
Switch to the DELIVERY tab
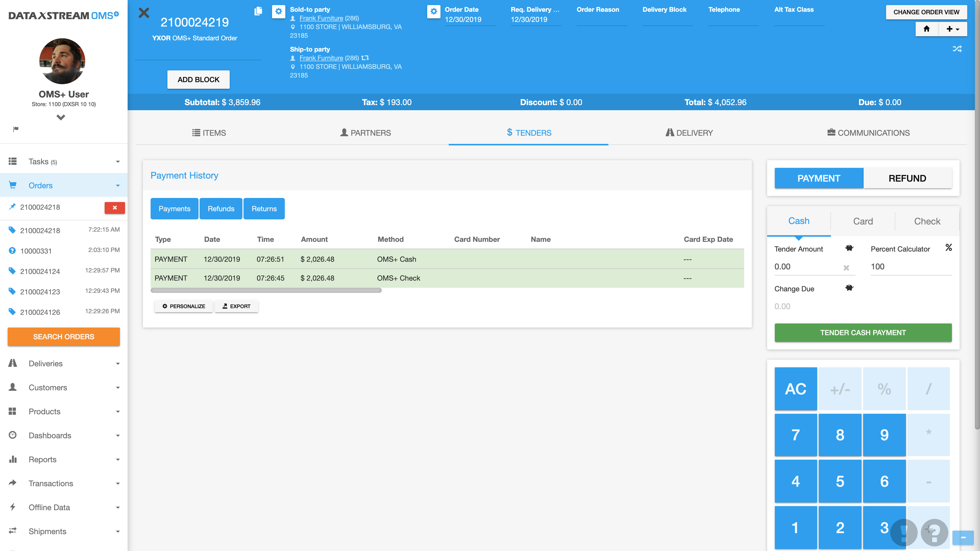(689, 133)
